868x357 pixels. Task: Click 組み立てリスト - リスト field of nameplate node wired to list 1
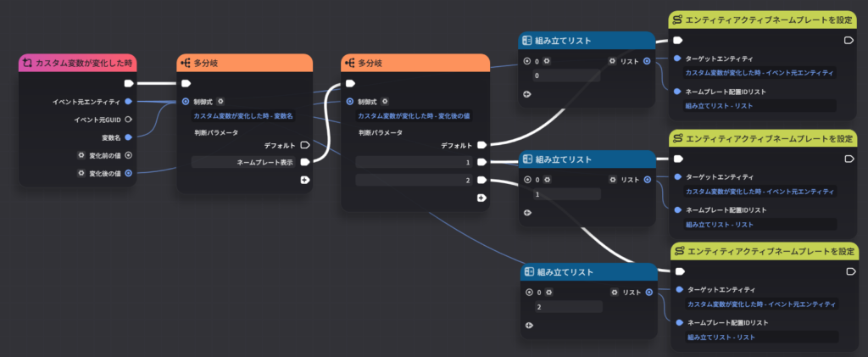click(x=760, y=224)
